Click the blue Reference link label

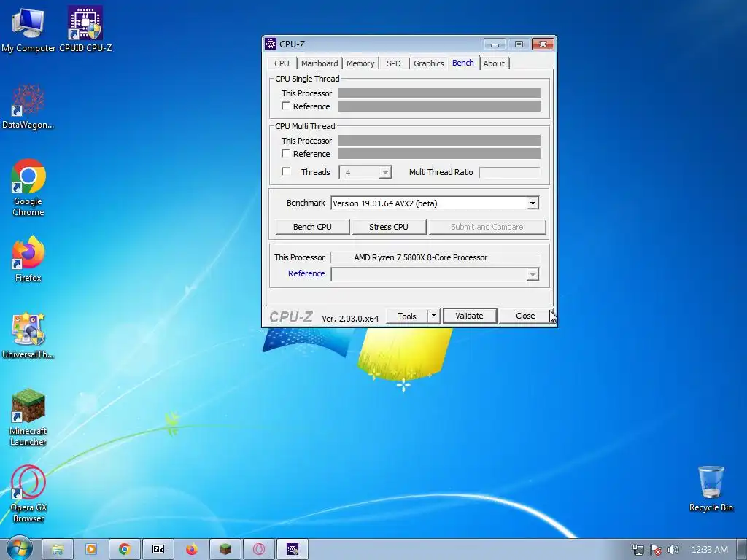[x=306, y=273]
